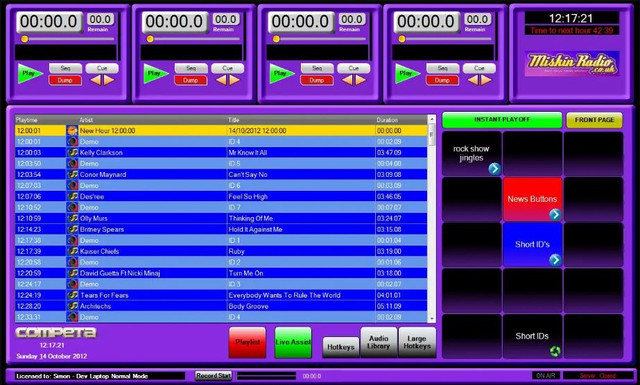Click the music icon beside Britney Spears
640x385 pixels.
(73, 229)
